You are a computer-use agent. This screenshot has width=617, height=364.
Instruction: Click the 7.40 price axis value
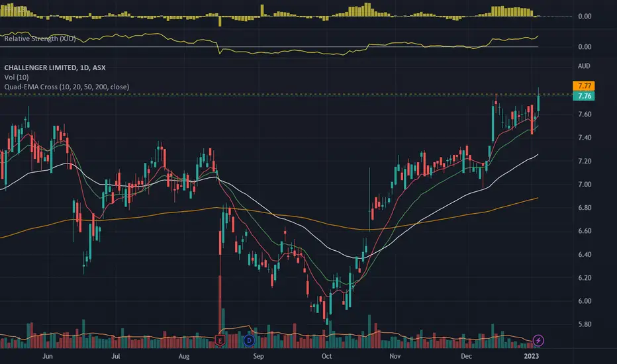[x=585, y=138]
